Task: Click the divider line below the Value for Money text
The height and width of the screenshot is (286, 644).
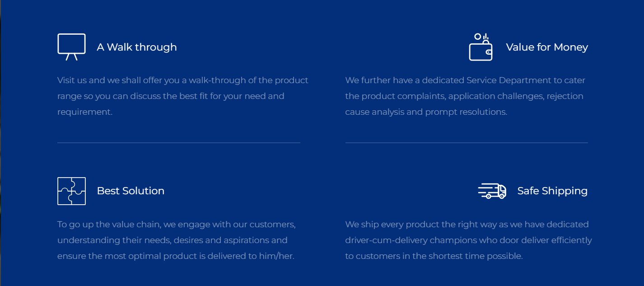Action: [467, 143]
